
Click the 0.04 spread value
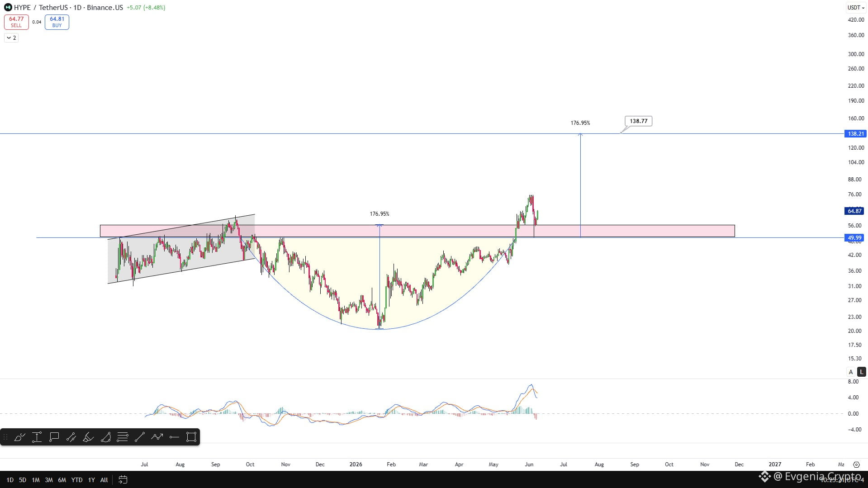tap(37, 22)
